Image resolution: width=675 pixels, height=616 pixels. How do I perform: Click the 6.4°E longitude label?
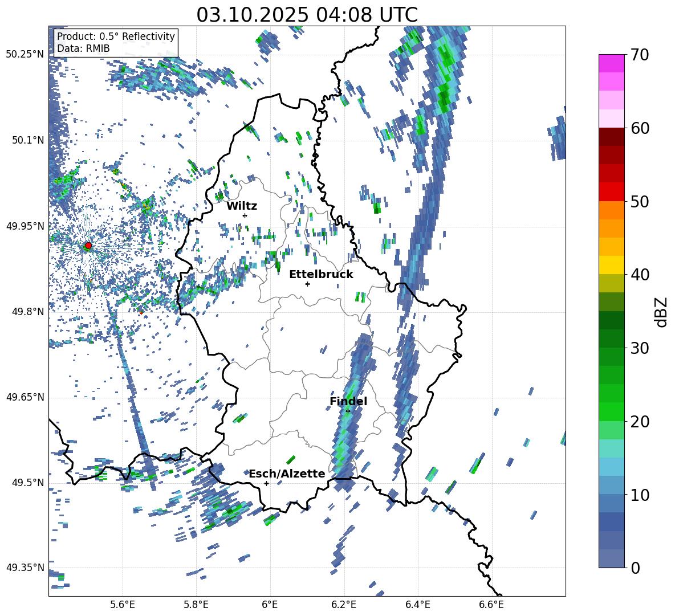417,605
